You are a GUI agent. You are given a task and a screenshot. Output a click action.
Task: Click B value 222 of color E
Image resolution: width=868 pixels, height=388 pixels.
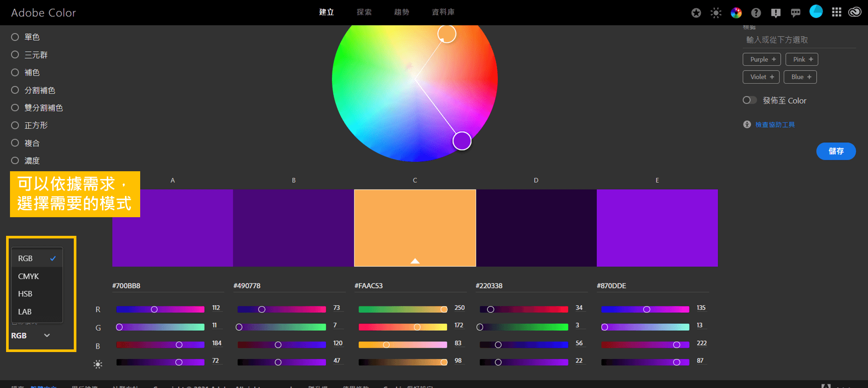click(x=702, y=343)
